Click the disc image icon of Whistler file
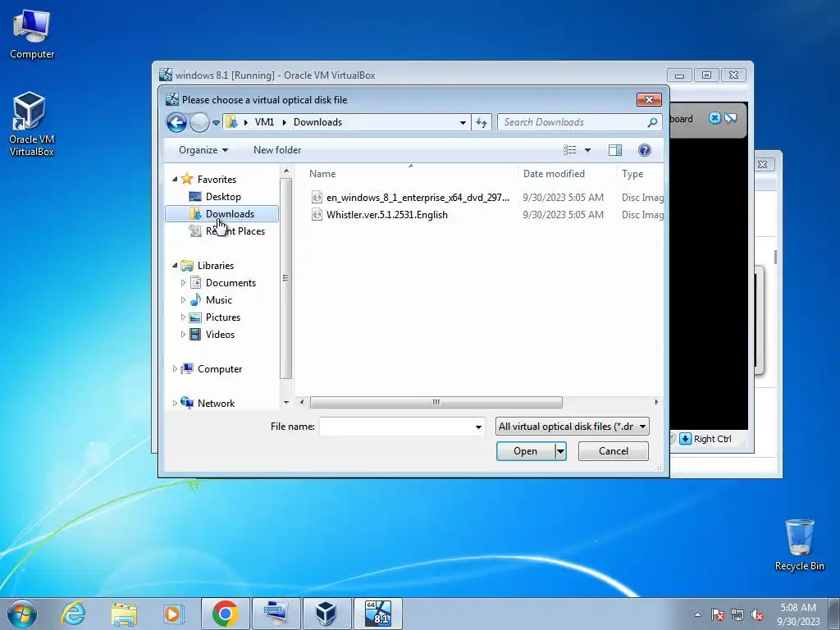Viewport: 840px width, 630px height. click(317, 215)
